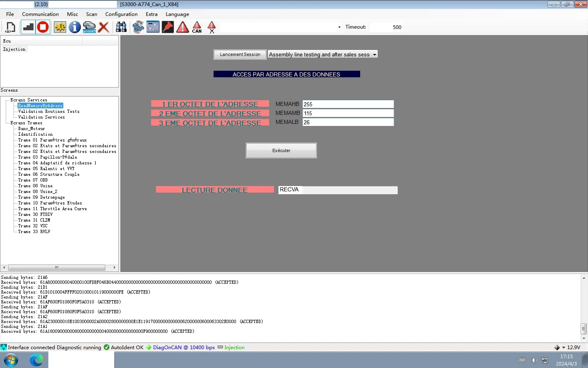Toggle the staircase mode button in toolbar
588x368 pixels.
pos(28,27)
